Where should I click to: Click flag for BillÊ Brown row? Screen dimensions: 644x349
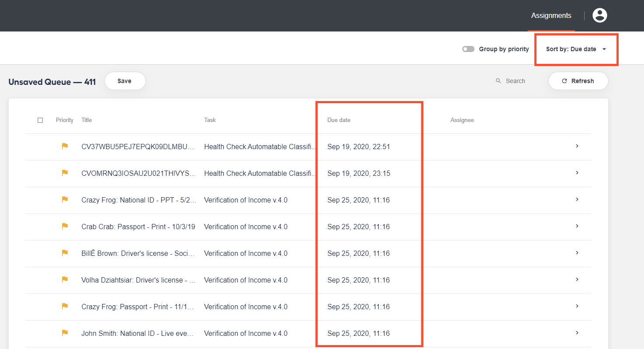(65, 253)
